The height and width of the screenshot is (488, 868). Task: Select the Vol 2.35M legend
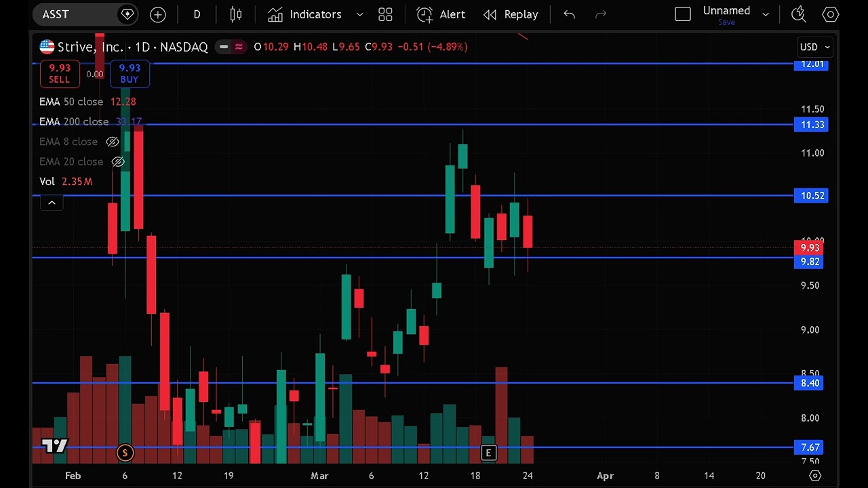[66, 182]
